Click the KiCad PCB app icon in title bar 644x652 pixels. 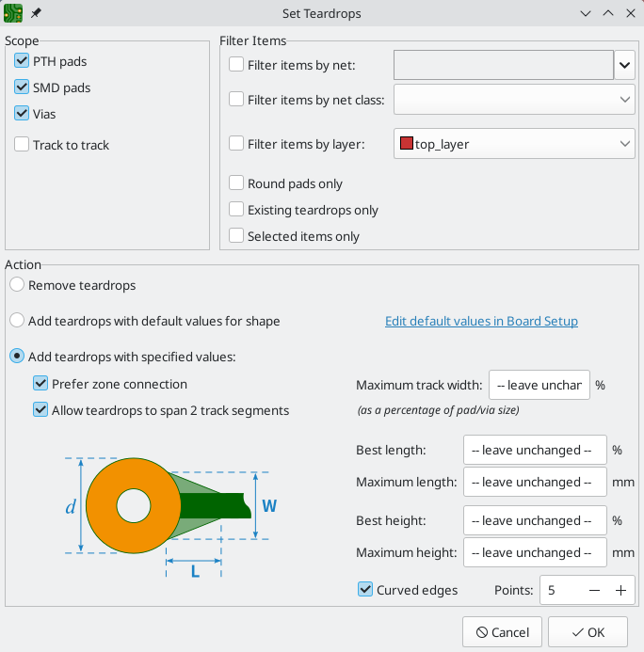pyautogui.click(x=13, y=13)
